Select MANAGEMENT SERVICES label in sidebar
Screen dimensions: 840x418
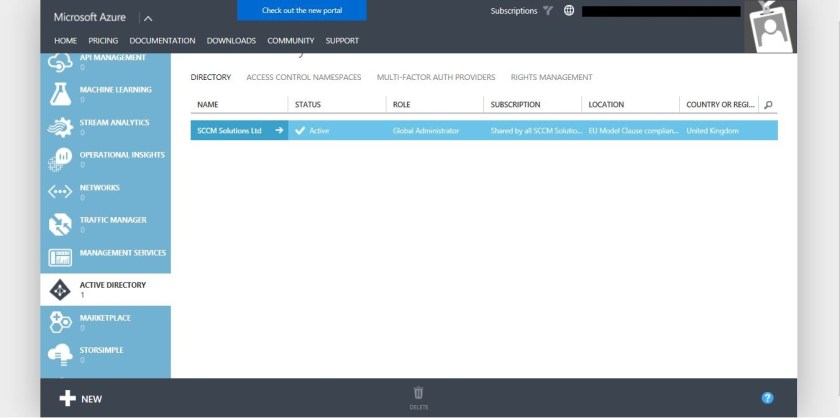coord(123,252)
